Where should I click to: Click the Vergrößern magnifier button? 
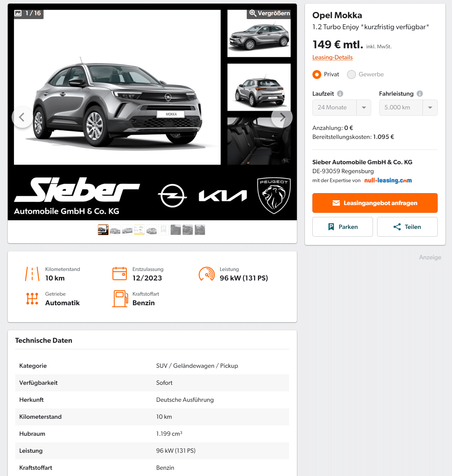(x=269, y=13)
